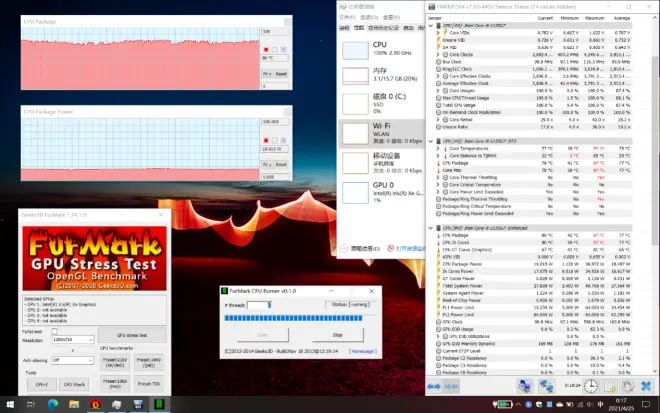Click the HWiNFO clock reset icon

click(591, 386)
